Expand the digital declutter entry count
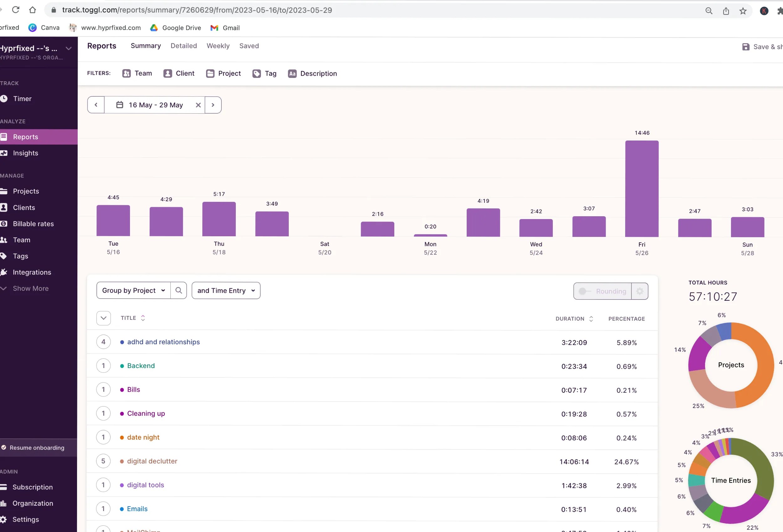The height and width of the screenshot is (532, 783). 103,461
